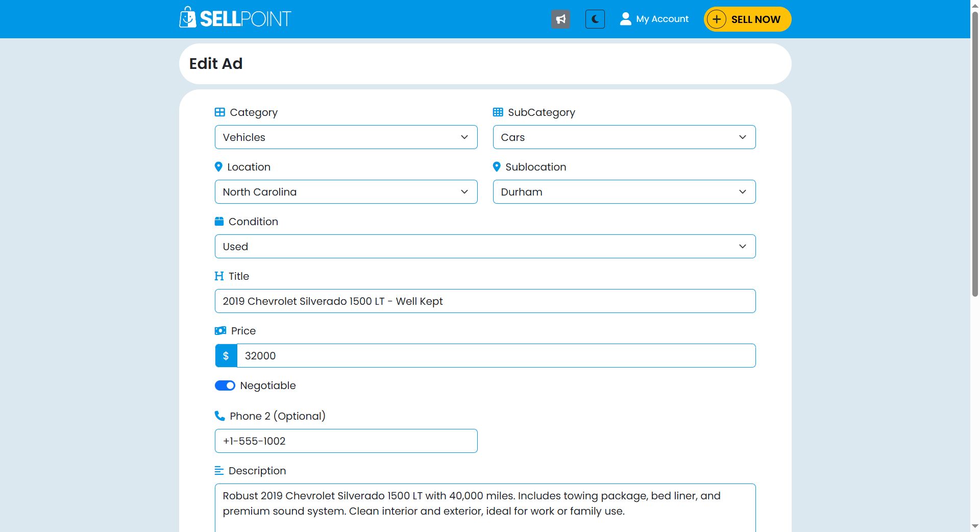Open the SubCategory dropdown showing Cars
This screenshot has width=980, height=532.
click(x=624, y=137)
